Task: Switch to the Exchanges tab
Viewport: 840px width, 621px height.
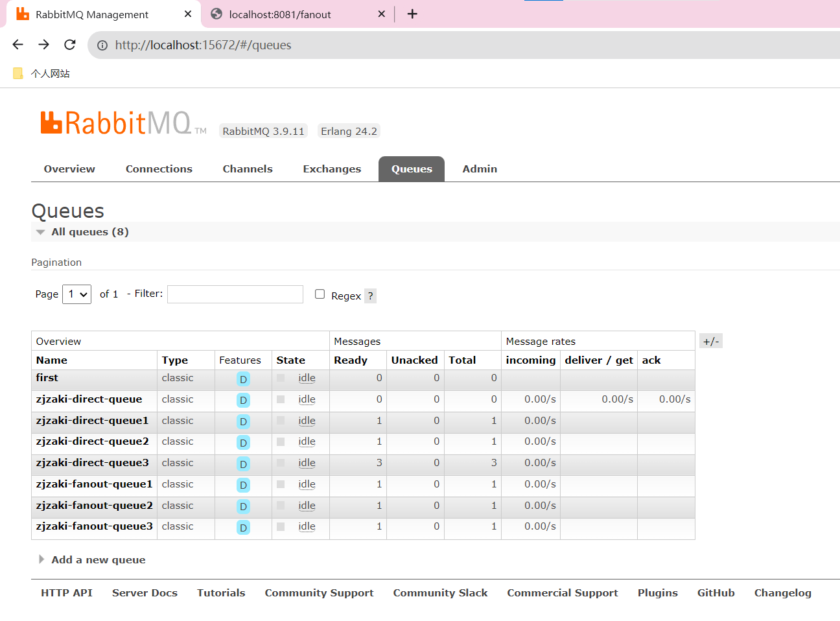Action: click(332, 169)
